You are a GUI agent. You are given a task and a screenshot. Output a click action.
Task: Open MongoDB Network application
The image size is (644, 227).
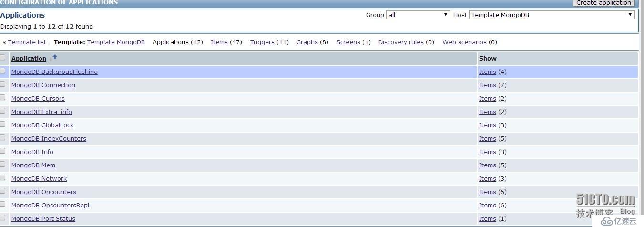coord(39,178)
